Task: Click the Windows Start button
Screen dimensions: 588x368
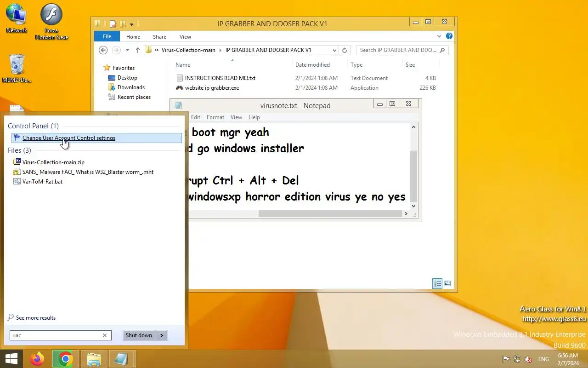Action: (x=11, y=359)
